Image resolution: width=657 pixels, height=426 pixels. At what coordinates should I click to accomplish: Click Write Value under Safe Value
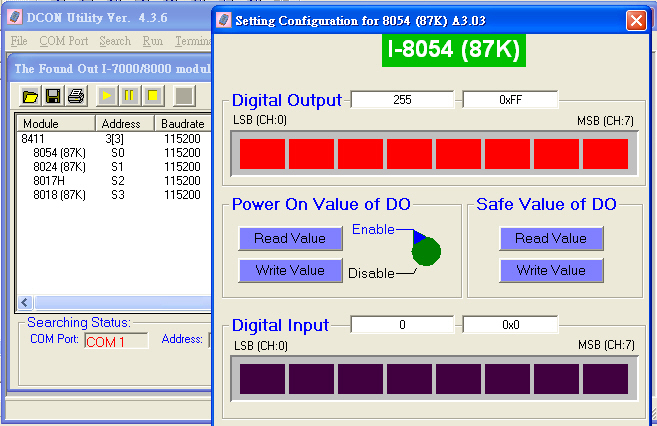550,270
